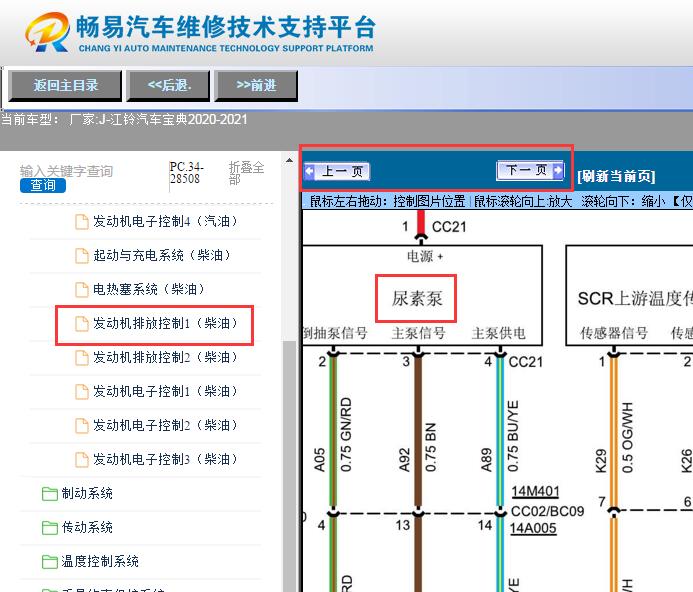Click the 0.5 OG/WH wire label
This screenshot has width=693, height=592.
(x=627, y=438)
